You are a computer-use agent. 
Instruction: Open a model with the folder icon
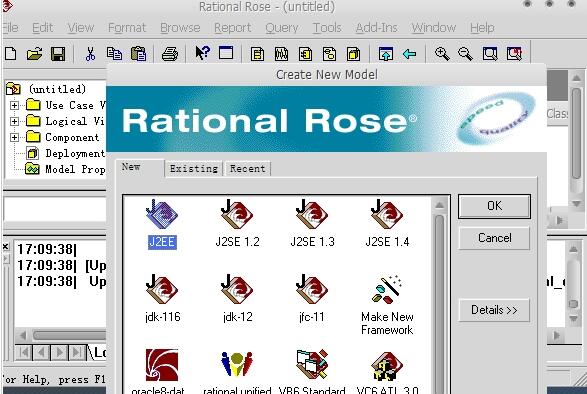[34, 54]
